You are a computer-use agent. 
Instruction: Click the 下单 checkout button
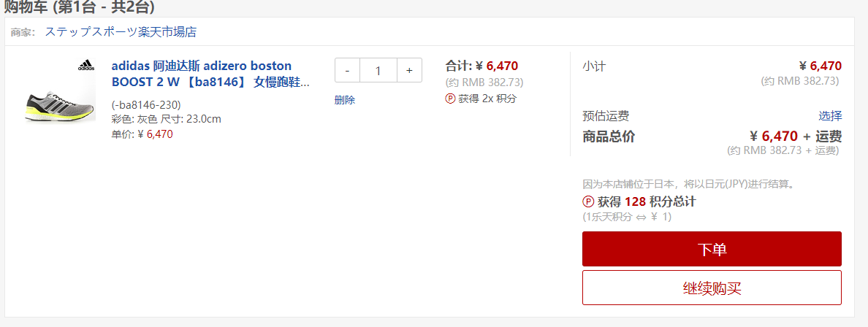[712, 249]
